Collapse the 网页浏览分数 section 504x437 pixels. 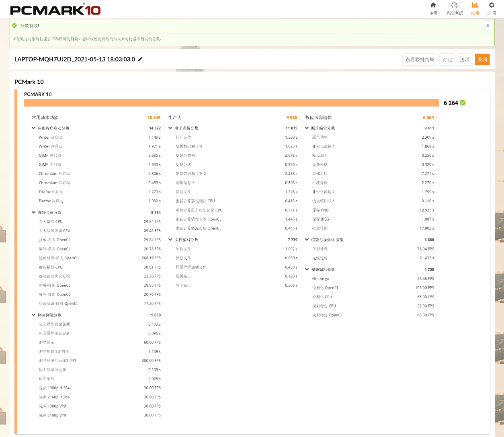point(33,315)
